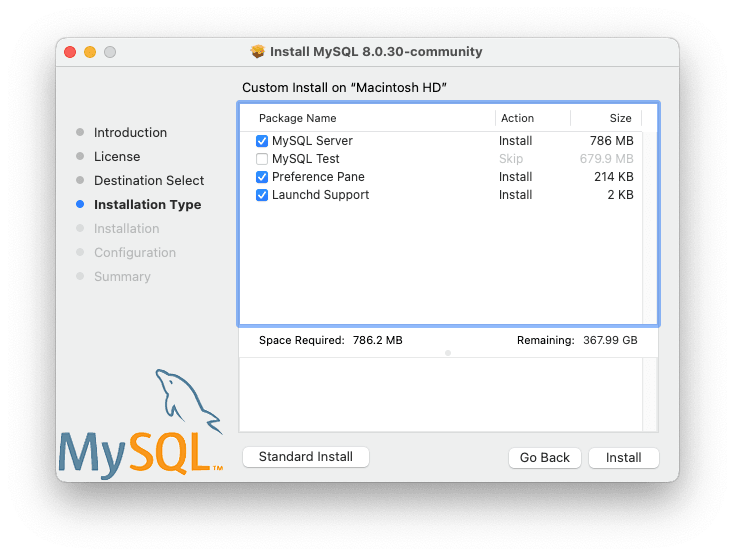Click the Space Required 786.2 MB text

point(331,340)
